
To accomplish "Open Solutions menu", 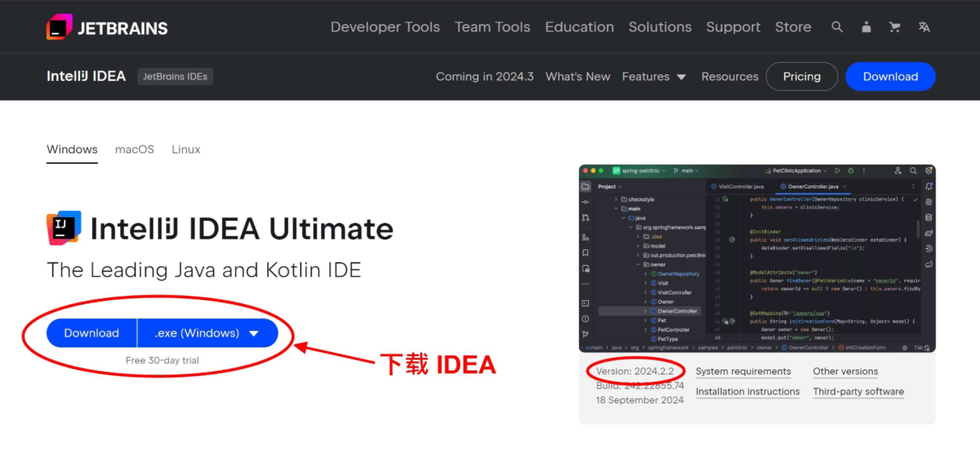I will 660,27.
